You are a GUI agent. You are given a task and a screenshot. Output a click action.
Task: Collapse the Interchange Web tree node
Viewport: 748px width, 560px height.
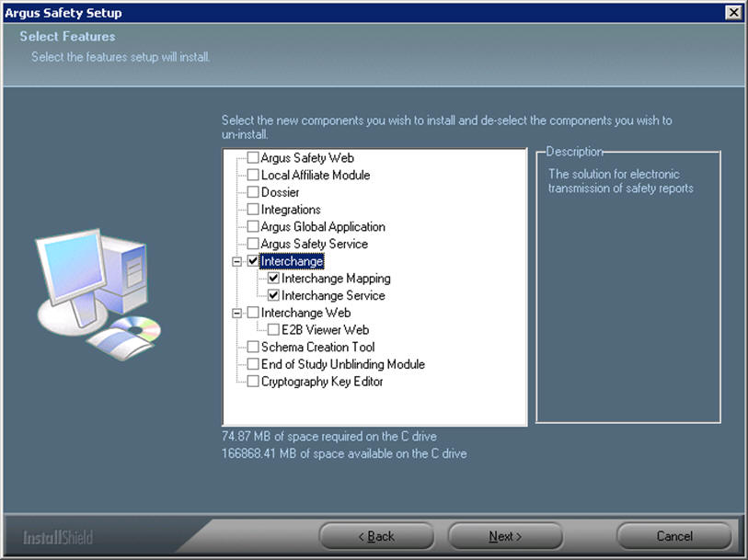pos(236,314)
